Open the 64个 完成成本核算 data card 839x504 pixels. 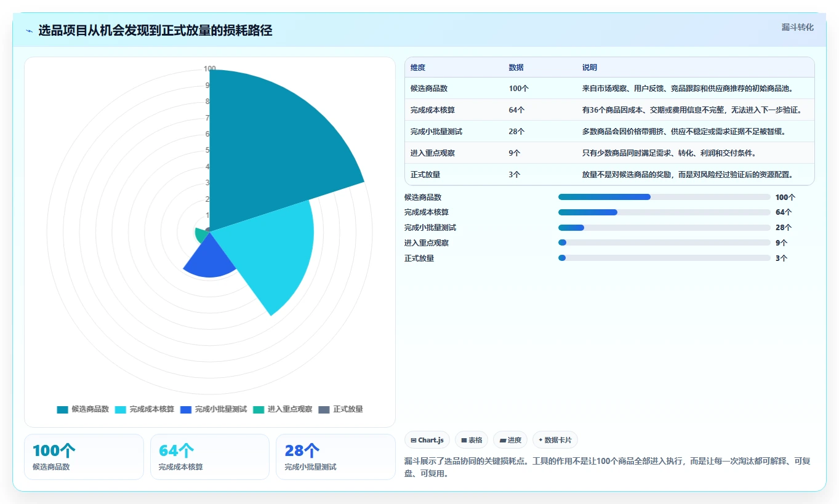click(210, 457)
